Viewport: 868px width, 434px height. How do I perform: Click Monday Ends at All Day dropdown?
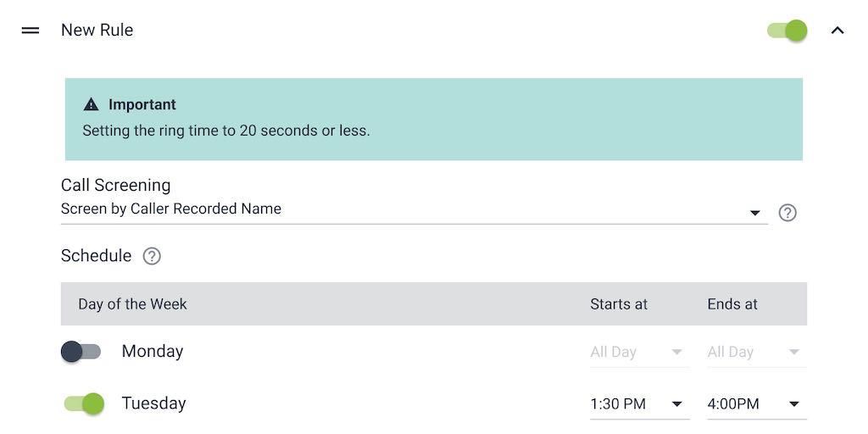pyautogui.click(x=756, y=352)
